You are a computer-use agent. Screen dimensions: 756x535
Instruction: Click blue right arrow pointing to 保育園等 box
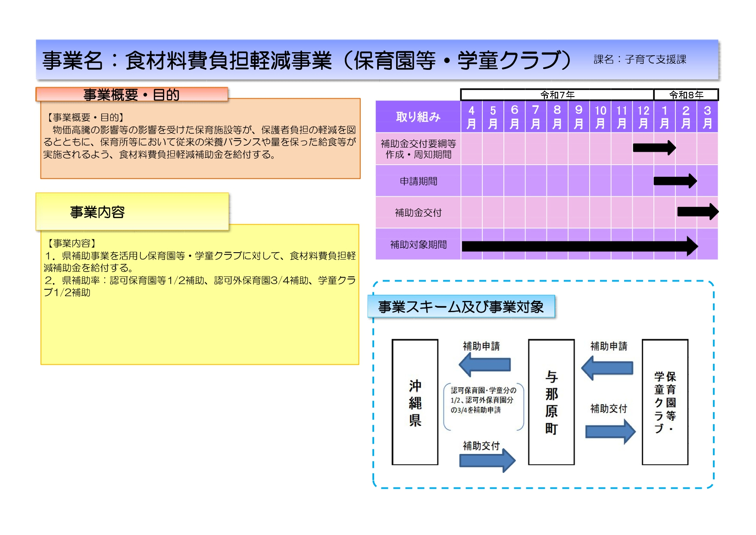pos(610,432)
